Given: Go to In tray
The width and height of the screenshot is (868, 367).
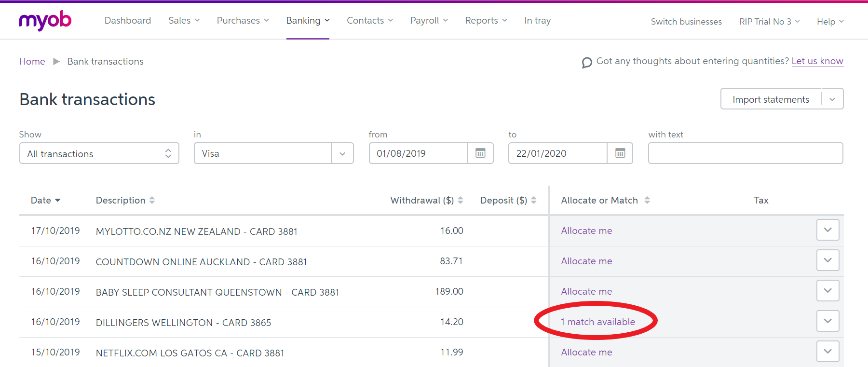Looking at the screenshot, I should pos(538,20).
